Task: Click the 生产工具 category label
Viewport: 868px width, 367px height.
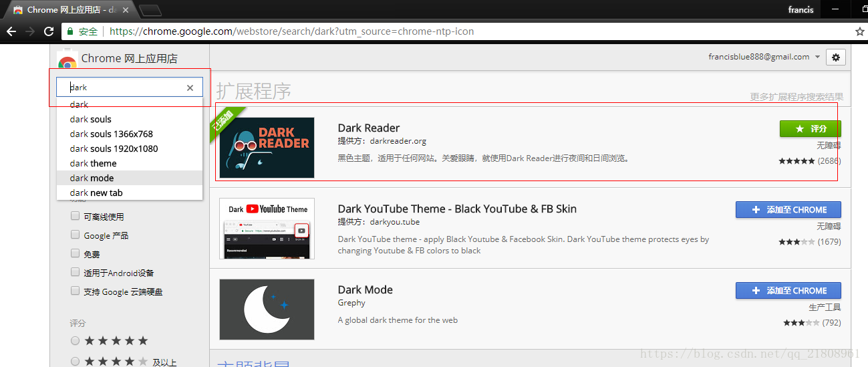Action: 825,307
